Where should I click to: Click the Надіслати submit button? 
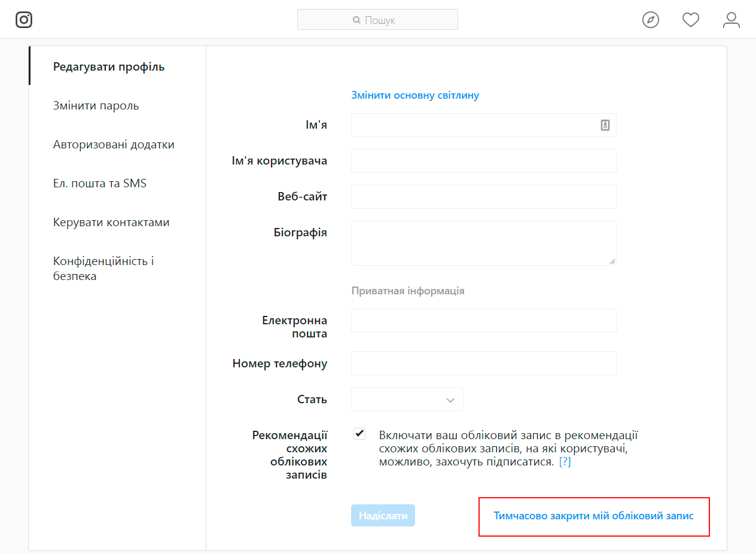(383, 516)
